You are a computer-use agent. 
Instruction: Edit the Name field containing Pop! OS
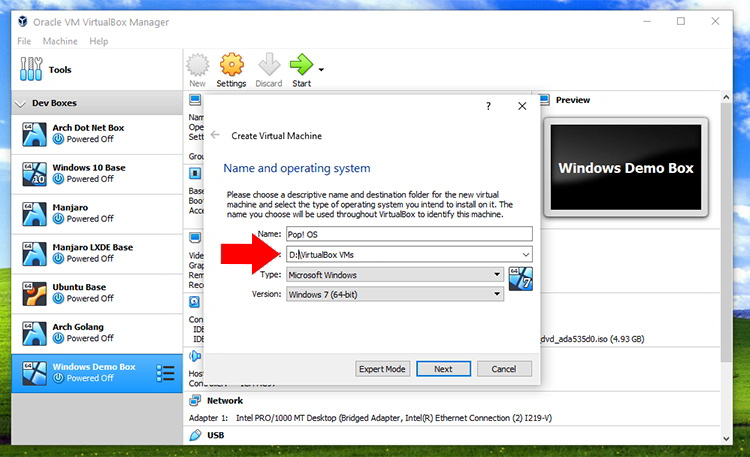409,234
